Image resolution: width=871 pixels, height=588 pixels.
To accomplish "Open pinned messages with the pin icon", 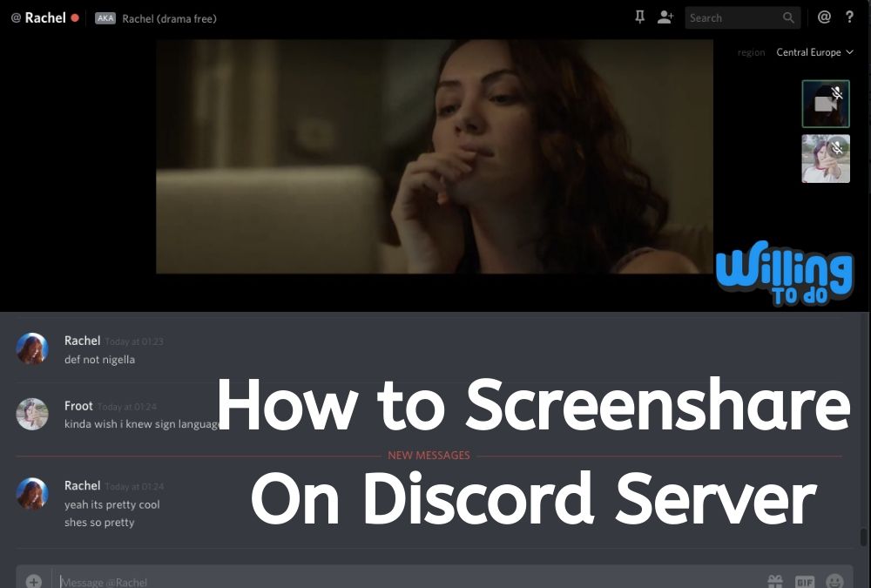I will (639, 17).
